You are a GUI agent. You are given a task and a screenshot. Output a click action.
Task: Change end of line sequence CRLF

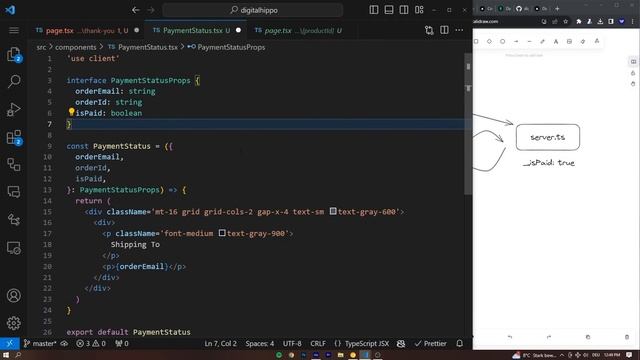click(318, 343)
